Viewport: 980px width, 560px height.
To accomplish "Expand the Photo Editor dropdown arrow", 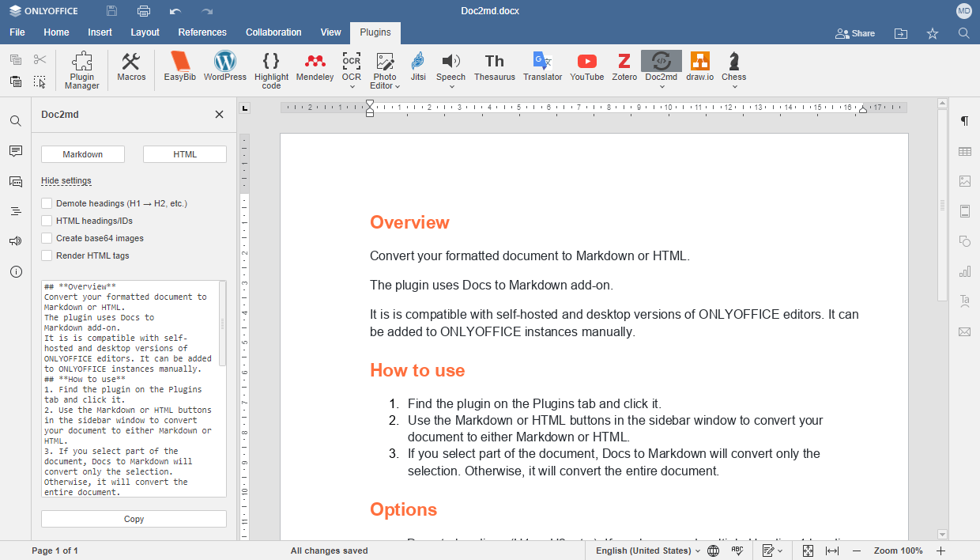I will point(398,86).
